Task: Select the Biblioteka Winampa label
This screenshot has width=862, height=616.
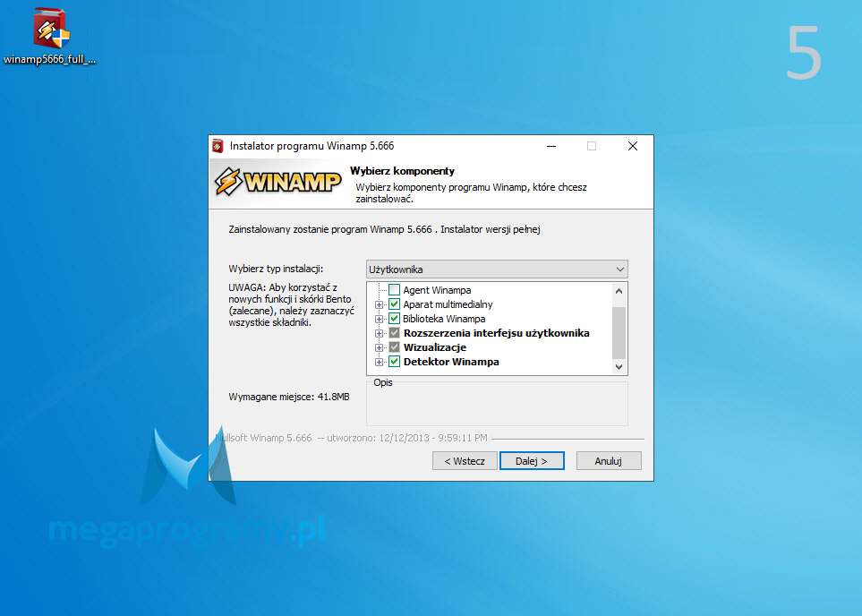Action: [444, 319]
